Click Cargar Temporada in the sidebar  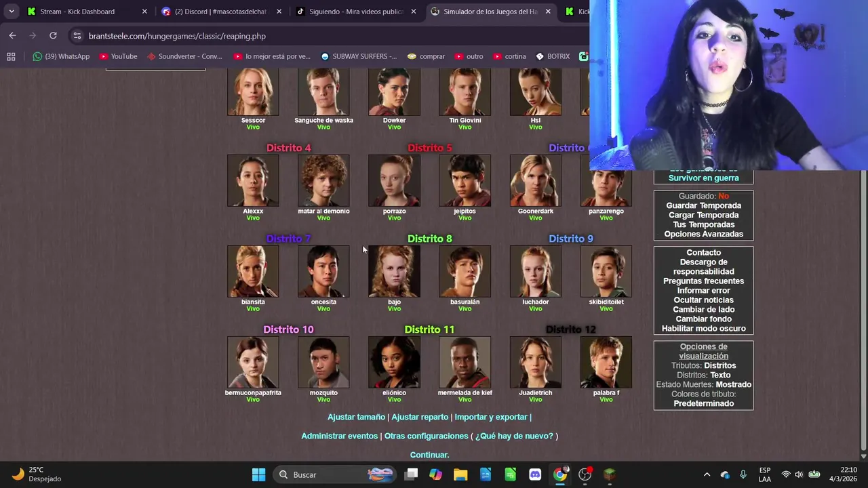703,215
